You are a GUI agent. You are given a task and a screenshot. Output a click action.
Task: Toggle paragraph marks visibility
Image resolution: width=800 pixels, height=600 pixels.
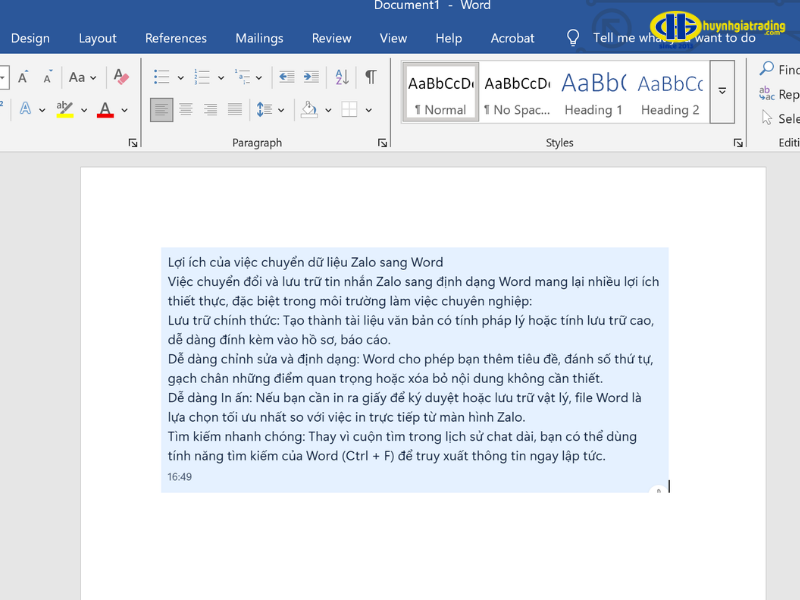click(x=370, y=76)
